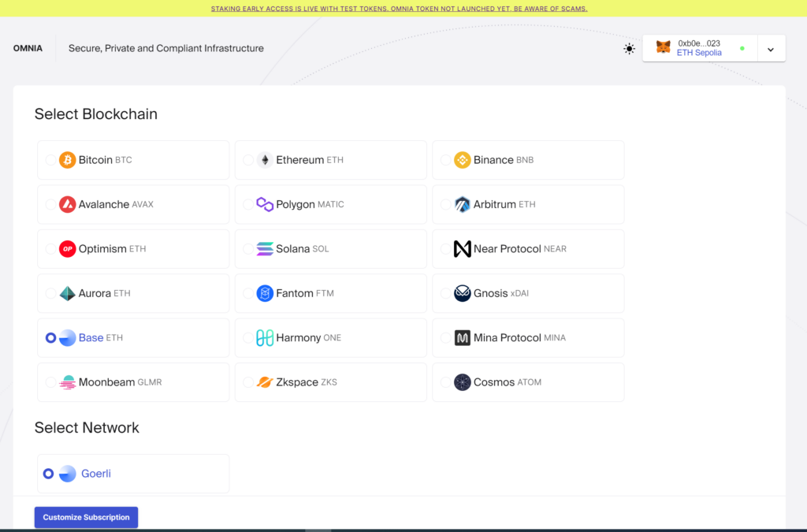This screenshot has height=532, width=807.
Task: Click the green connection status dot
Action: (x=742, y=48)
